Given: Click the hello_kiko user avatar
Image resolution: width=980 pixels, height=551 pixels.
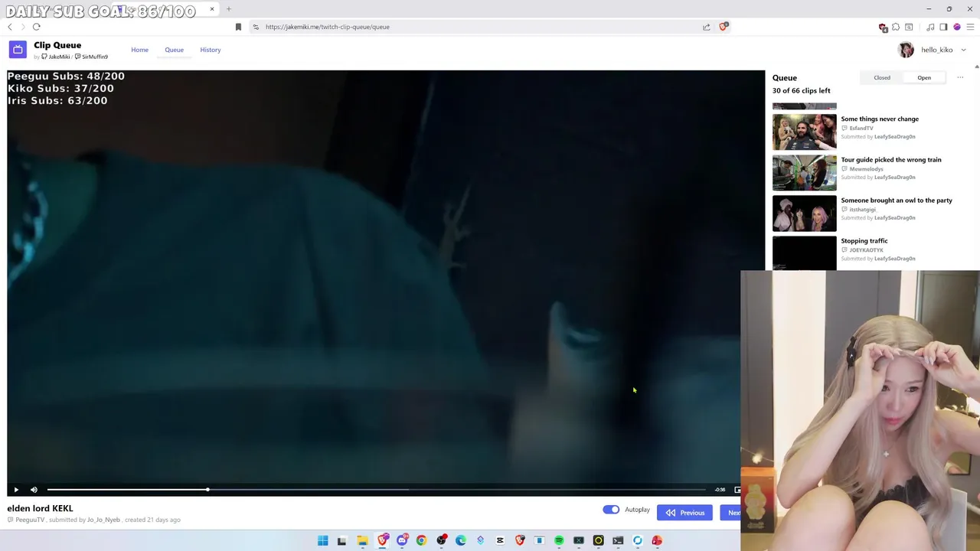Looking at the screenshot, I should click(x=906, y=50).
